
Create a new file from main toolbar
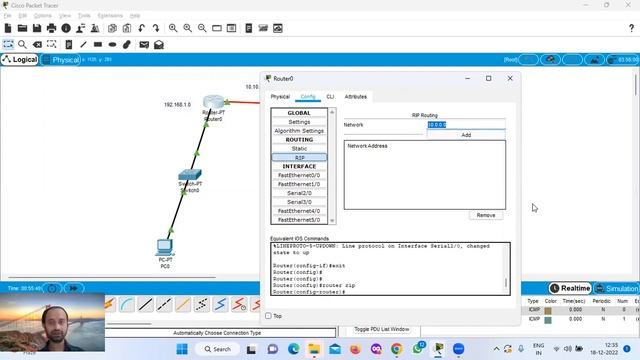[8, 28]
